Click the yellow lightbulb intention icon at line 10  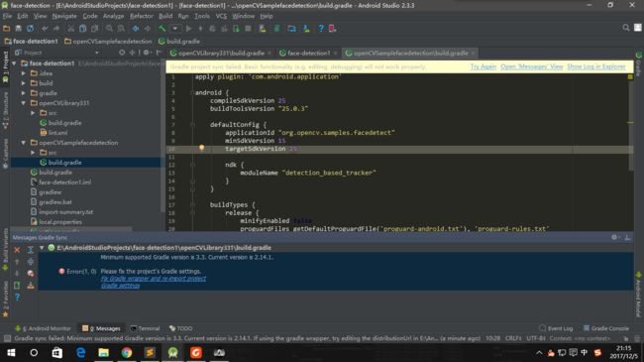[202, 148]
